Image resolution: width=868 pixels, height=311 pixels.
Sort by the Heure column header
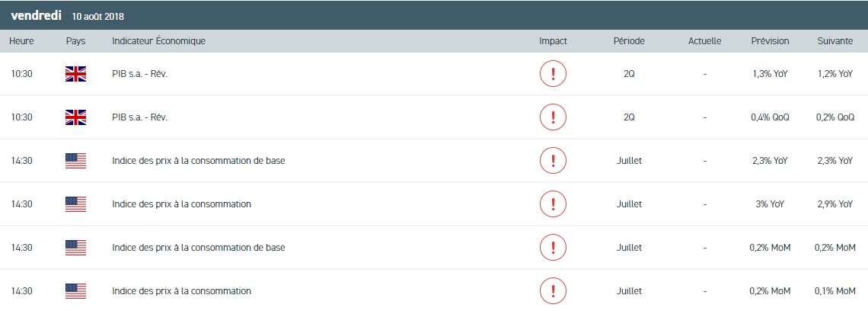pos(22,41)
